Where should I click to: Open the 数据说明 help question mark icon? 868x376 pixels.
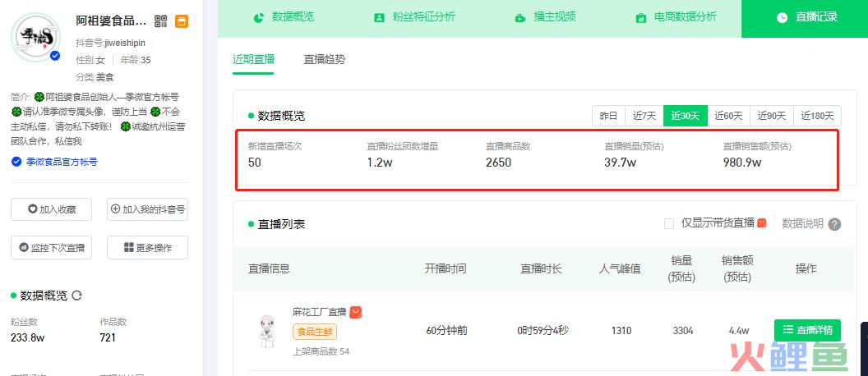835,224
